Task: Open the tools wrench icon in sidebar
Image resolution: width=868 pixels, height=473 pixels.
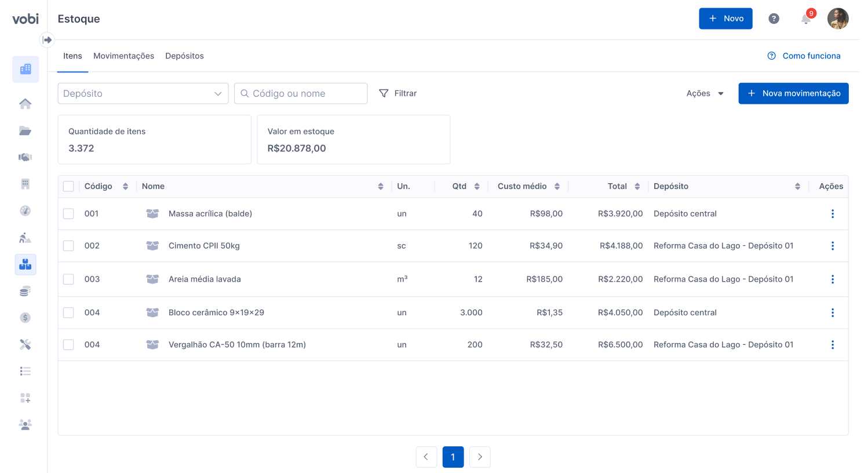Action: (x=25, y=344)
